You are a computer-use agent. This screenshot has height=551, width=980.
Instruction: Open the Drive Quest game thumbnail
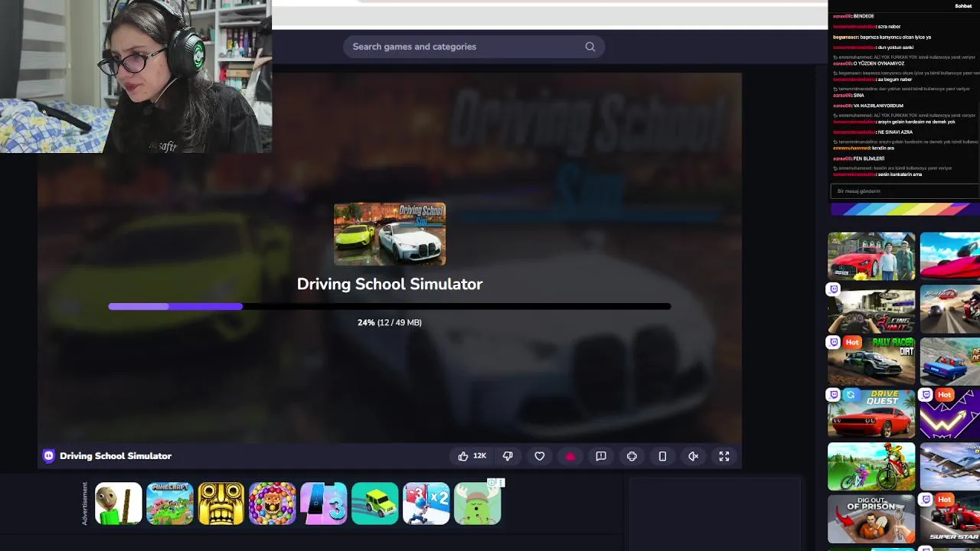pyautogui.click(x=871, y=414)
